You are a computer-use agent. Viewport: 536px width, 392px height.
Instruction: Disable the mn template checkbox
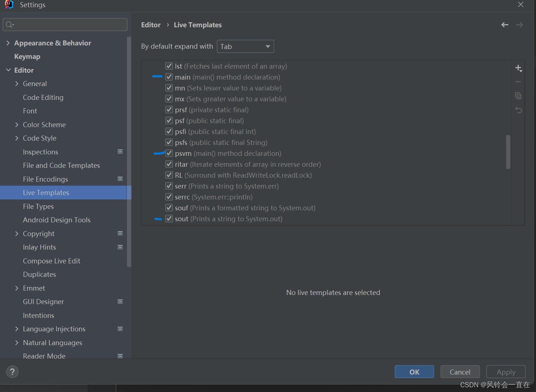click(x=169, y=88)
